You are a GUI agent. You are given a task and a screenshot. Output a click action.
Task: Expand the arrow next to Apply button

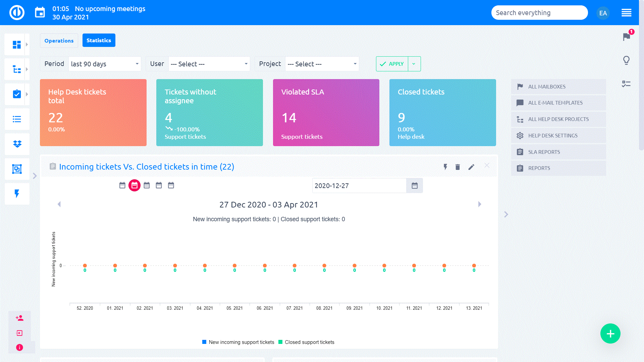[414, 64]
